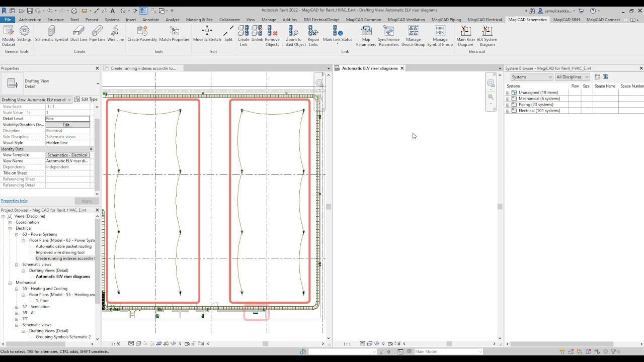Click the Schematics - Electrical view template button
The image size is (644, 362).
67,155
